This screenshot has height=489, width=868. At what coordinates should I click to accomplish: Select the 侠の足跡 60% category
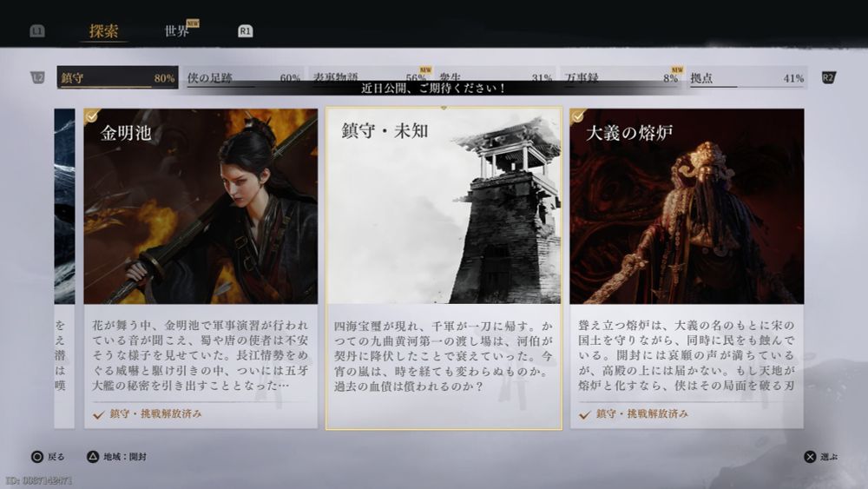[x=244, y=77]
